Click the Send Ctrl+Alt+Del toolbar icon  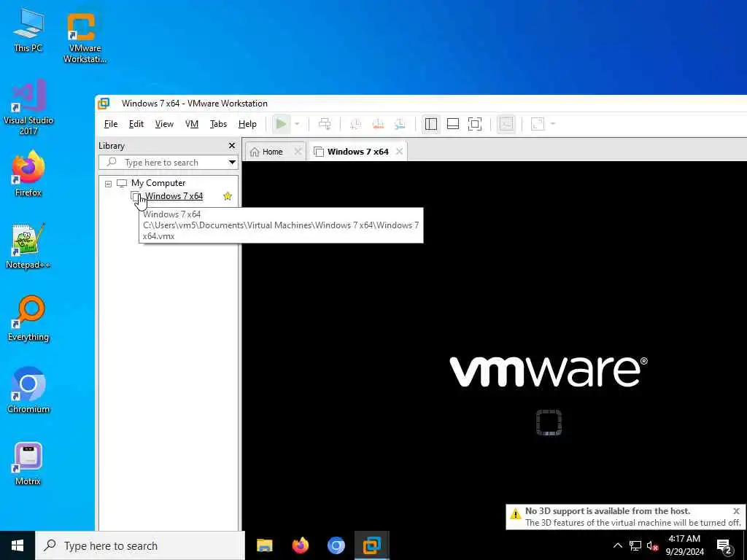point(325,124)
